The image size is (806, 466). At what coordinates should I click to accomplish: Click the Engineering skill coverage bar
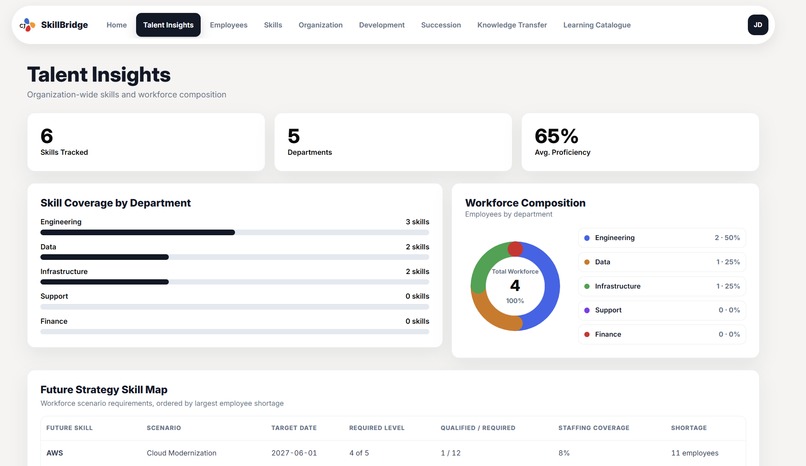pyautogui.click(x=234, y=232)
